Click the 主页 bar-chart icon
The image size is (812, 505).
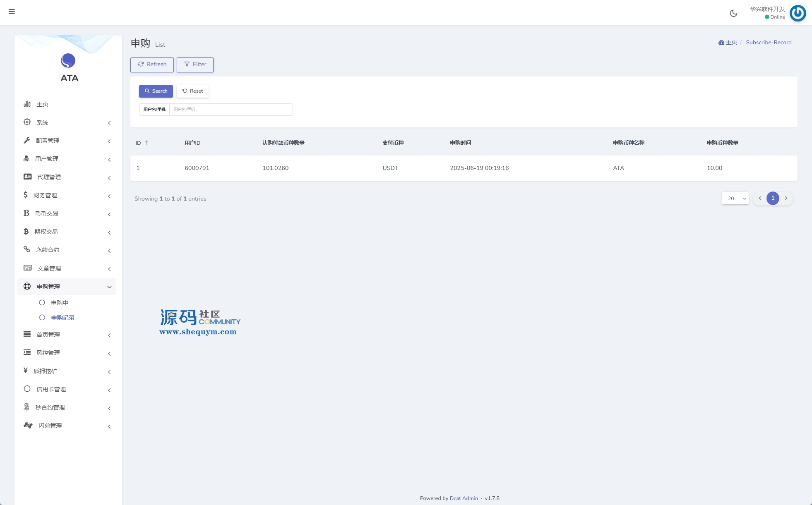pyautogui.click(x=27, y=104)
